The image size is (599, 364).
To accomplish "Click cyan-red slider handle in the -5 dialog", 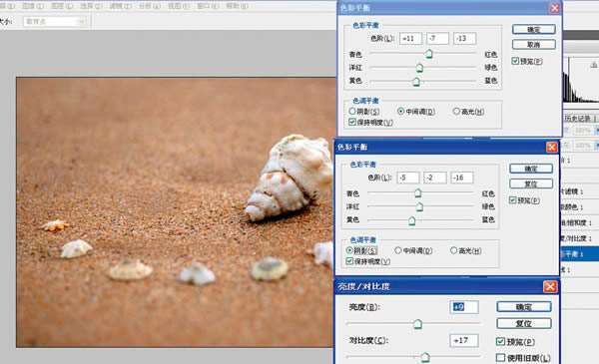I will point(418,193).
